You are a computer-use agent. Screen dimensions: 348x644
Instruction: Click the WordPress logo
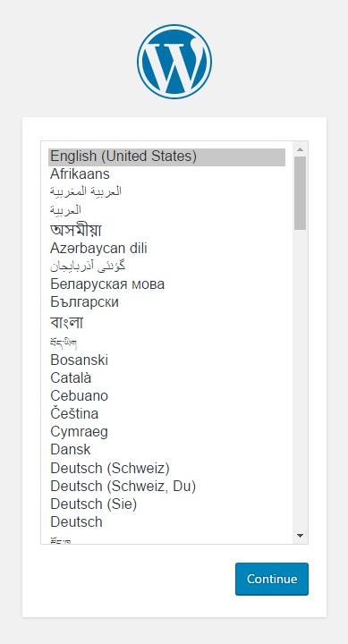click(174, 62)
